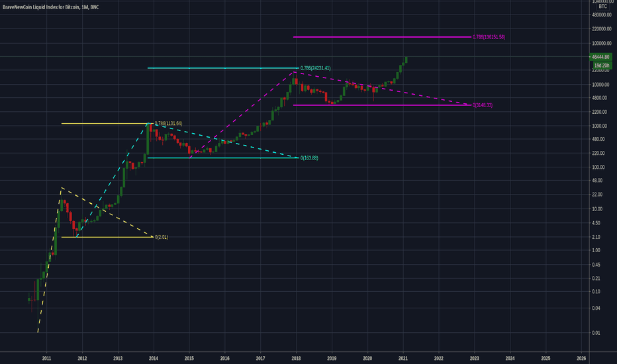This screenshot has width=617, height=364.
Task: Select the magenta horizontal line at 136151.58
Action: pyautogui.click(x=382, y=37)
